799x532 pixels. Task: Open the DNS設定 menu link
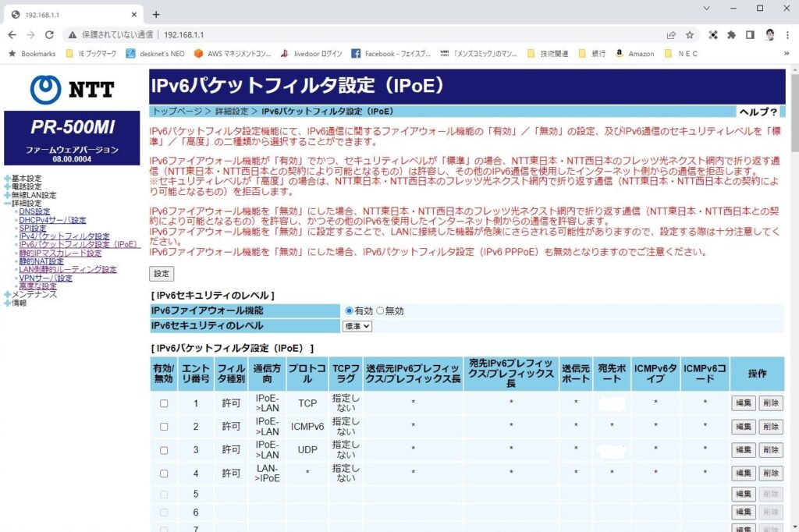tap(34, 211)
